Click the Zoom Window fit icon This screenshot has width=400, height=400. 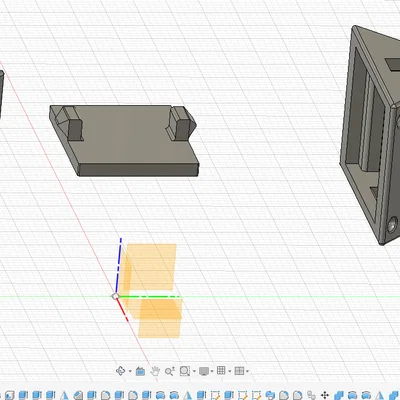click(185, 371)
